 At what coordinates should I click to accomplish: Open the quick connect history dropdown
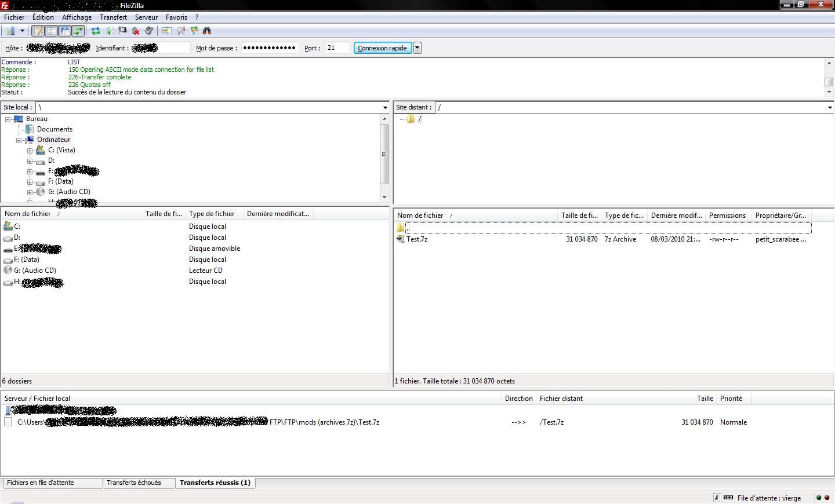tap(417, 48)
